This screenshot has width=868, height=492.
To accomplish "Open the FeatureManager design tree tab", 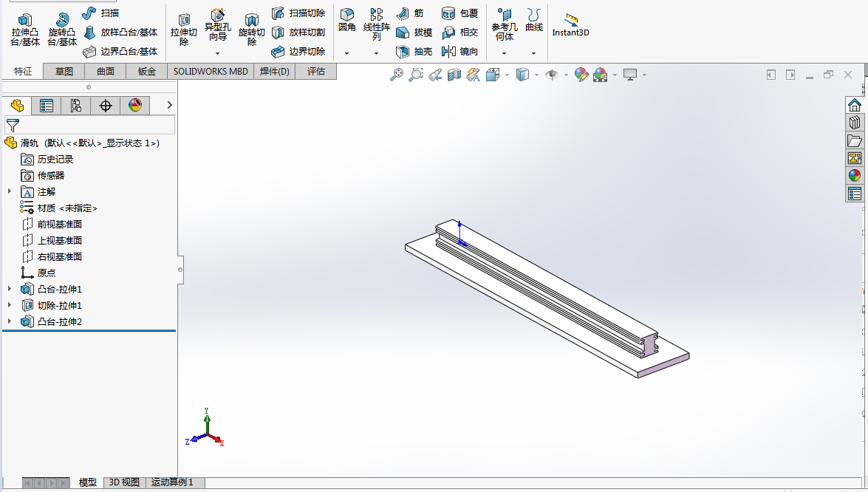I will point(17,105).
